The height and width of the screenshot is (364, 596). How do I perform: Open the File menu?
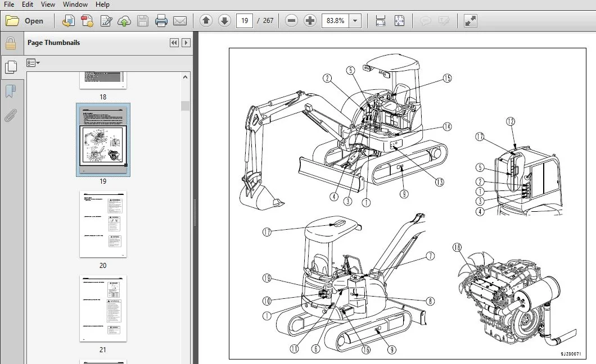click(9, 4)
